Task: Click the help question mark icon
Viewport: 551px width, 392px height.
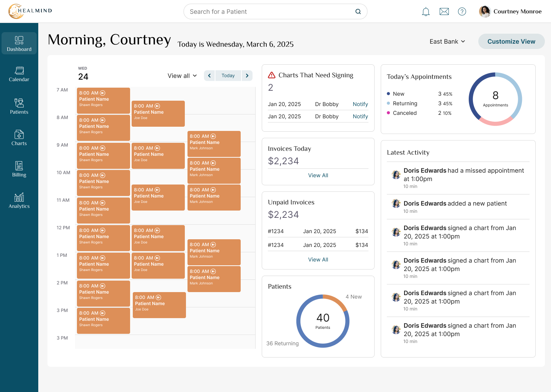Action: click(x=462, y=11)
